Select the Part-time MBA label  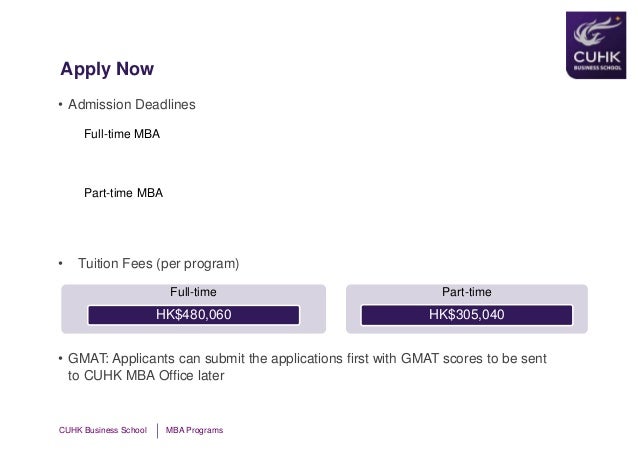pyautogui.click(x=123, y=193)
